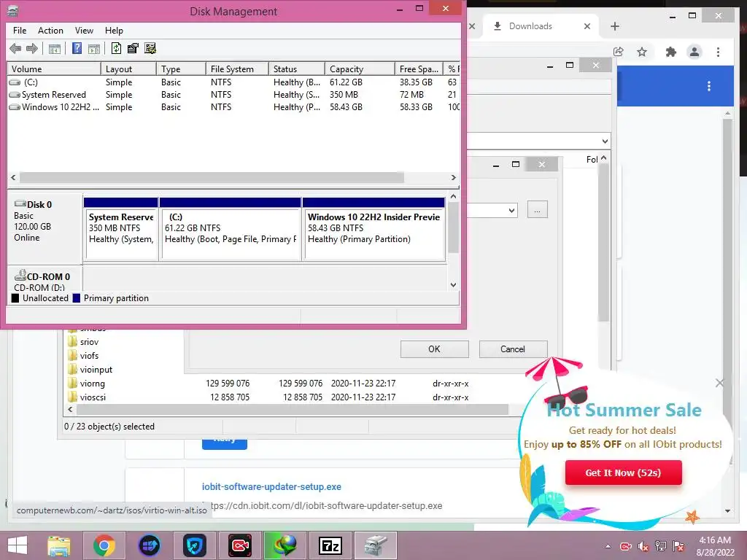Viewport: 747px width, 560px height.
Task: Select the System Reserved volume row
Action: coord(233,95)
